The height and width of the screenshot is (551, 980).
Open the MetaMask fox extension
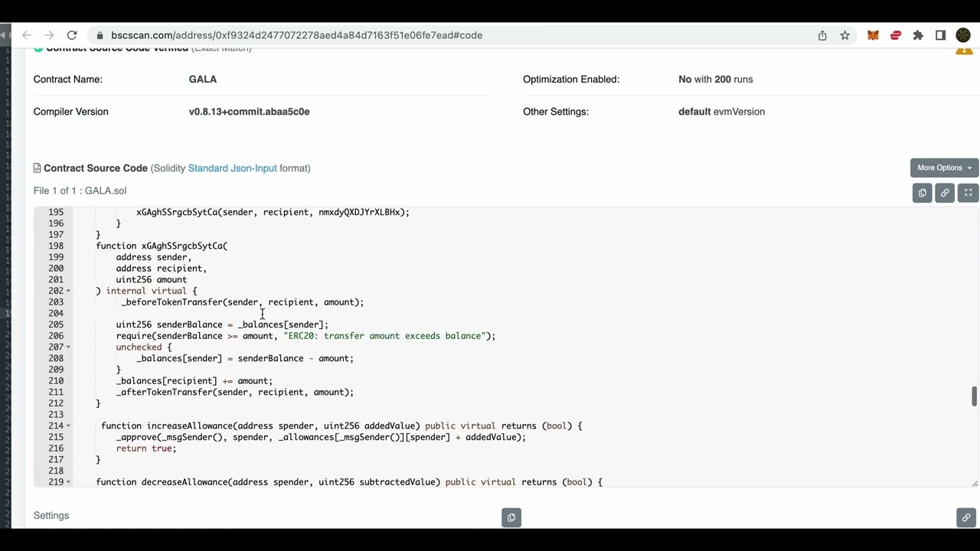(873, 35)
